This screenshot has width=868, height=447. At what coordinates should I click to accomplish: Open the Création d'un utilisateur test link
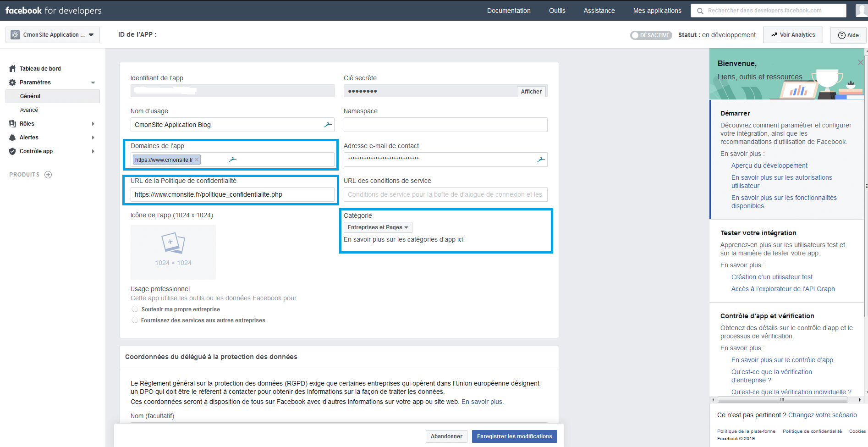pos(772,277)
